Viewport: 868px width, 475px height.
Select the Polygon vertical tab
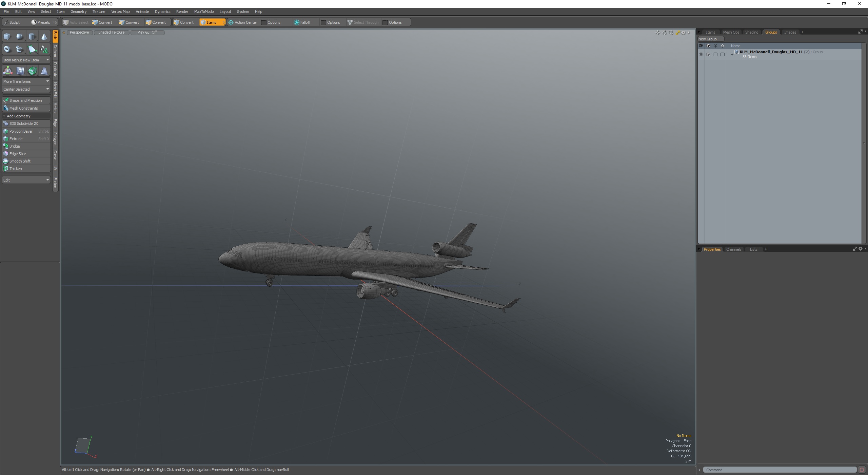coord(55,139)
